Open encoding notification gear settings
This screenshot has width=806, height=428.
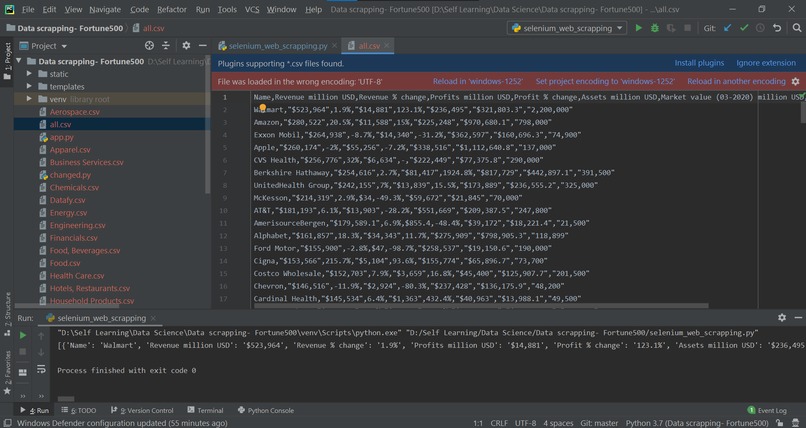[795, 81]
